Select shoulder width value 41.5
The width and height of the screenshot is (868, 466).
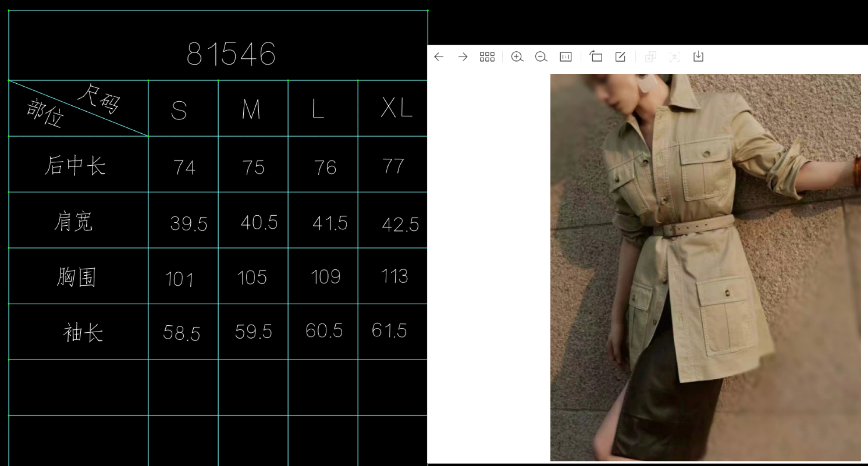[330, 223]
